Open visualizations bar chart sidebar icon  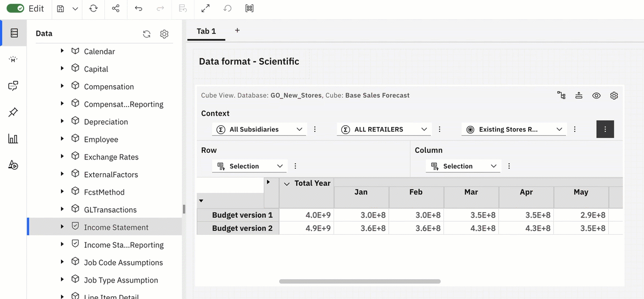(x=13, y=139)
